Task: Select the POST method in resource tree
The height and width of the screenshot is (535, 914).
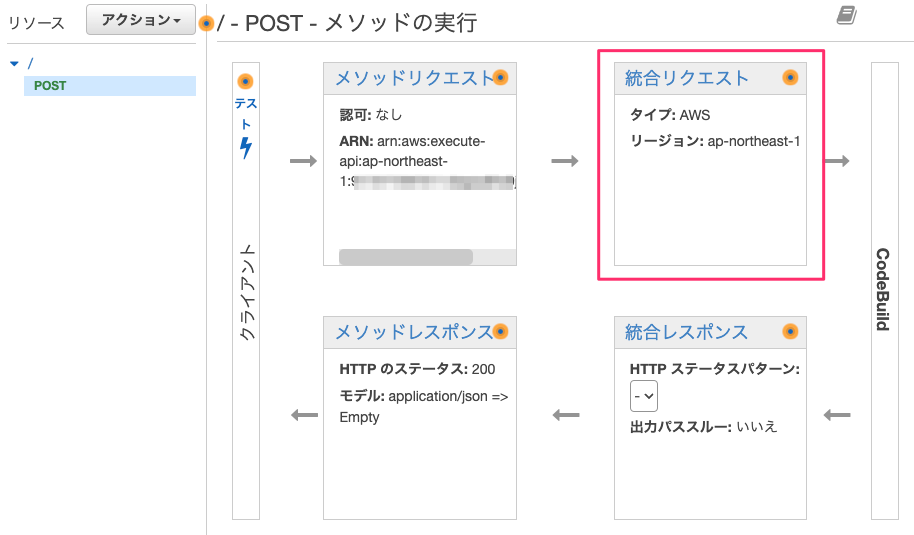Action: click(x=50, y=86)
